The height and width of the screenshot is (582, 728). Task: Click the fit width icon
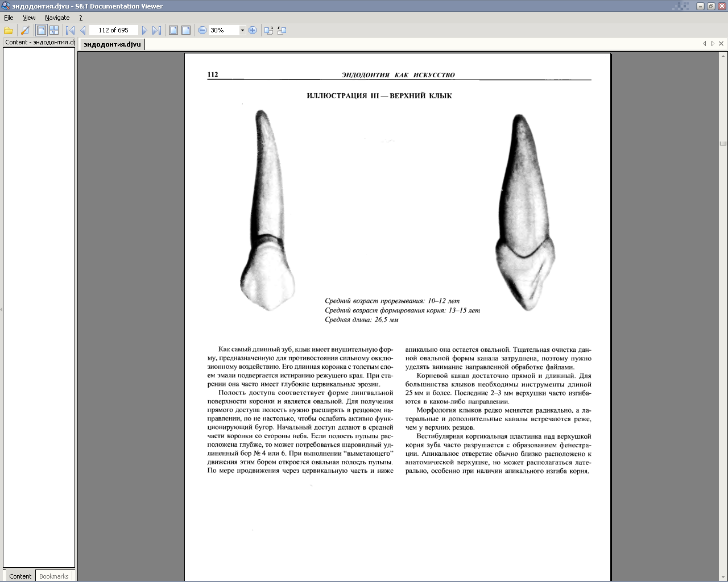186,30
